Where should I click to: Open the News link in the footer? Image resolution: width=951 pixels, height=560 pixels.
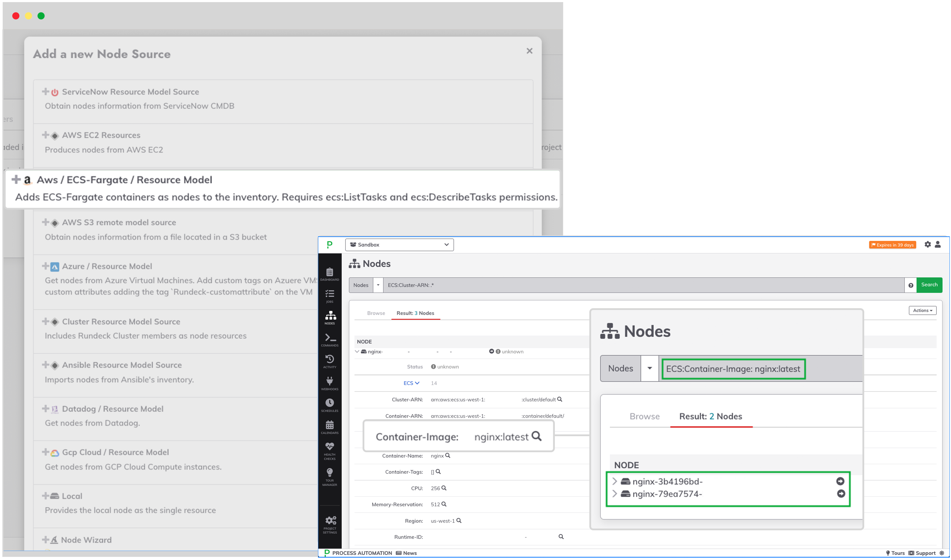tap(406, 553)
